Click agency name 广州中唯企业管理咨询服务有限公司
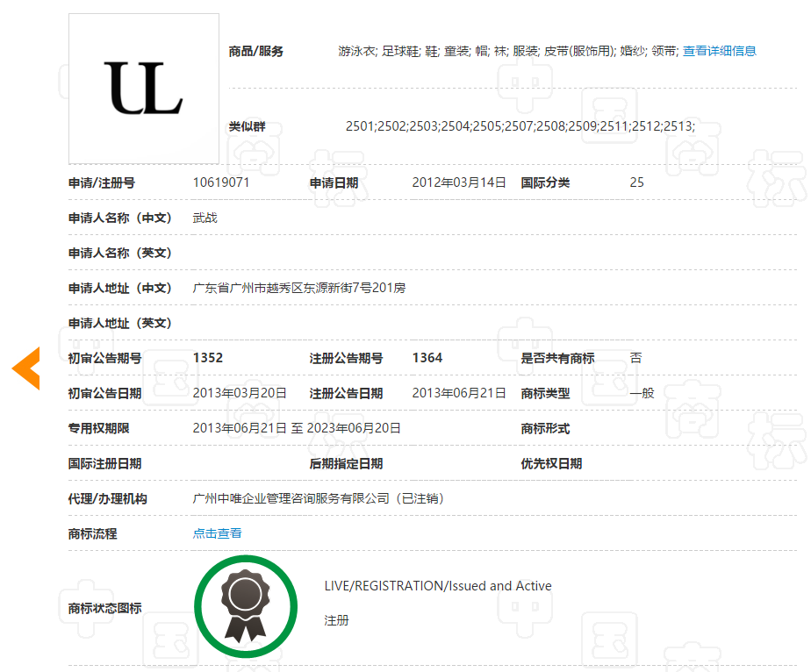The image size is (811, 672). [x=290, y=497]
